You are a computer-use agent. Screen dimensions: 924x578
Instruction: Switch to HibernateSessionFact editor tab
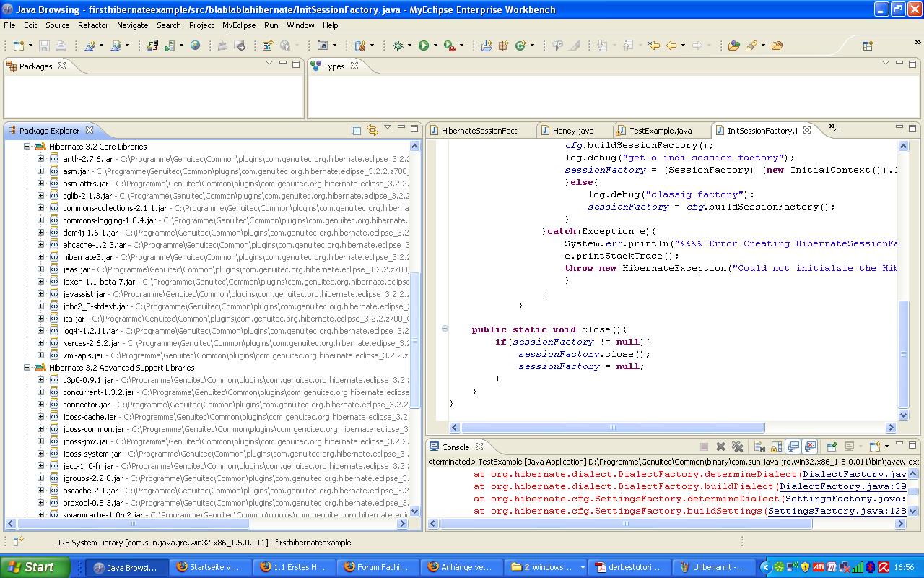pos(479,131)
